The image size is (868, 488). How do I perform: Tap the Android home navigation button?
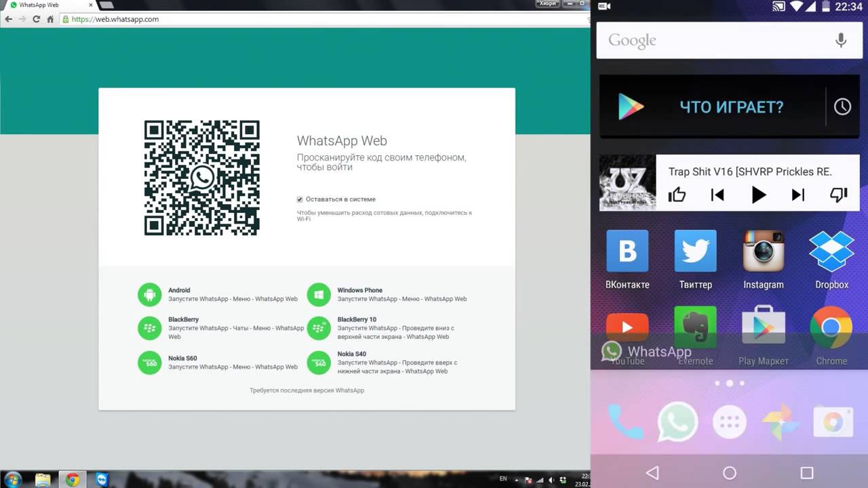730,472
